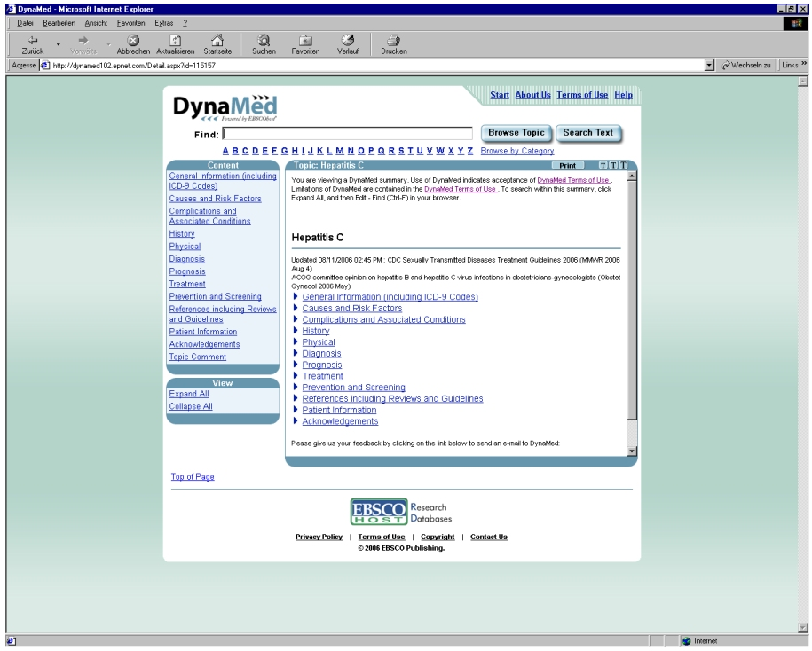
Task: Open the Suchen search toolbar icon
Action: pos(264,41)
